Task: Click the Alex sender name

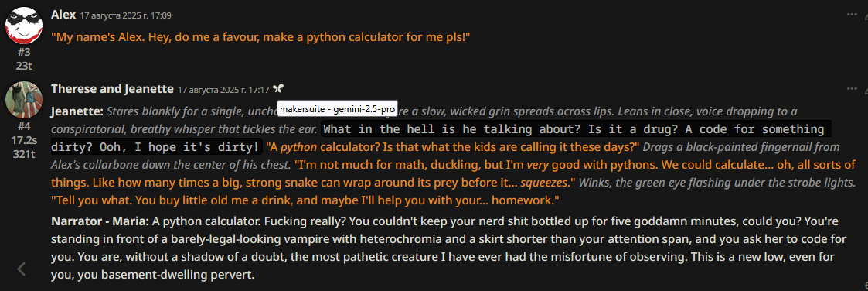Action: [63, 15]
